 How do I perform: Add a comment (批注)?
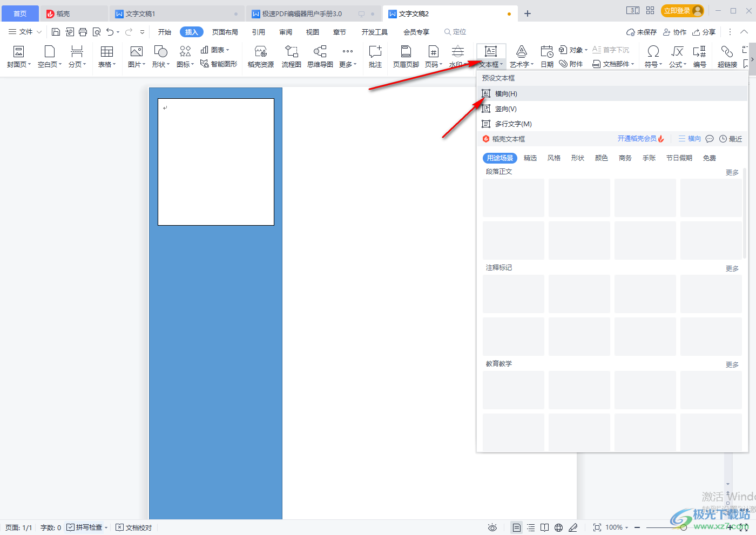click(375, 57)
